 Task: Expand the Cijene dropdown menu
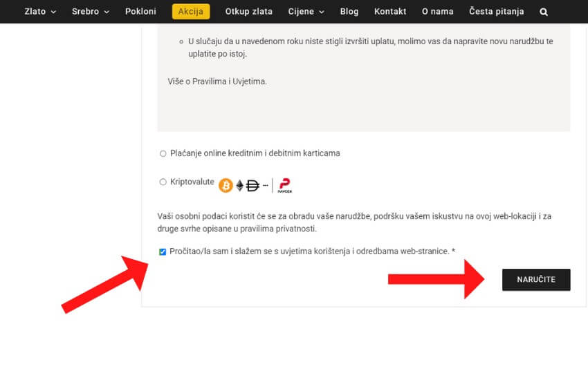pyautogui.click(x=306, y=12)
